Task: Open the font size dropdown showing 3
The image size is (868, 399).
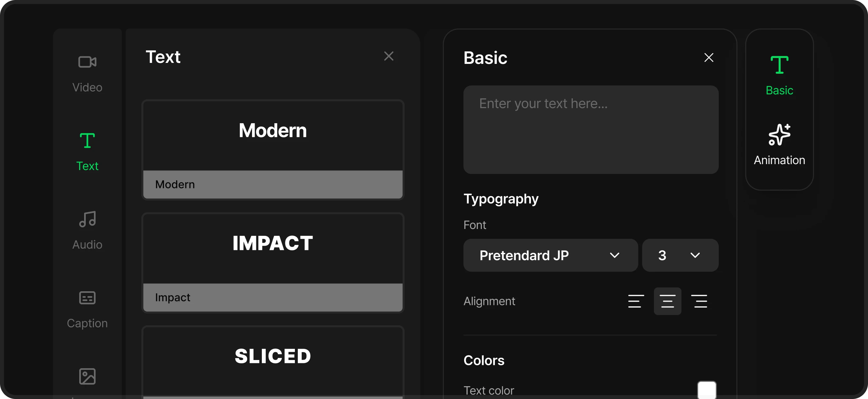Action: 680,255
